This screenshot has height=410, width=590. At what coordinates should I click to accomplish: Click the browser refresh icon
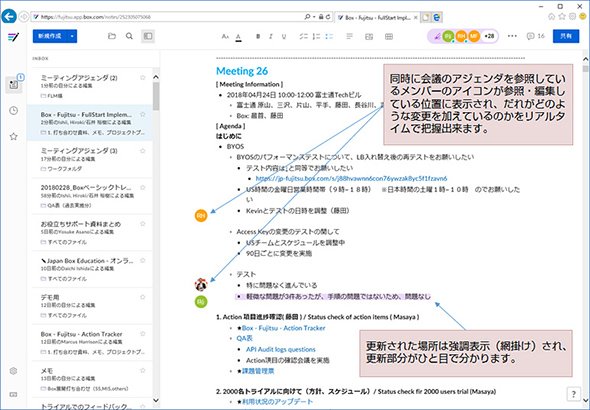point(328,17)
